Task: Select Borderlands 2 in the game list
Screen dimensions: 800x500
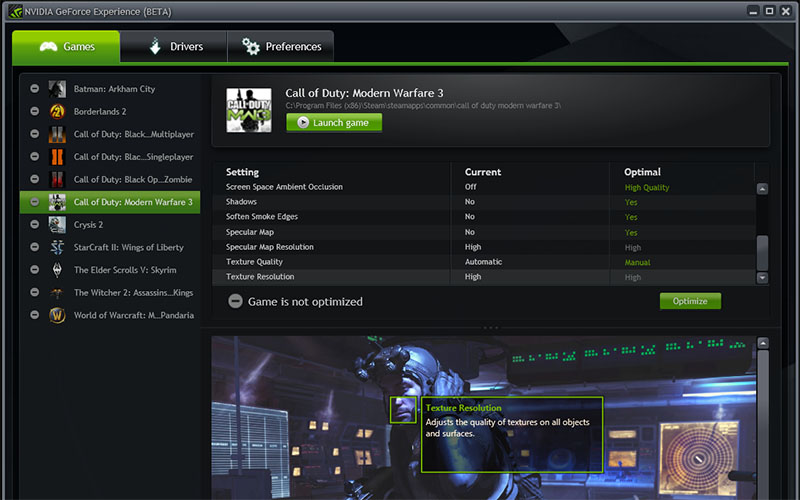Action: (110, 111)
